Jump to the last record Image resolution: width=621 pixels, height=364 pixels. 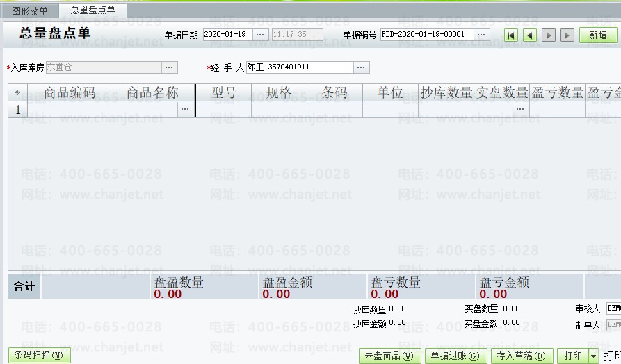(567, 35)
